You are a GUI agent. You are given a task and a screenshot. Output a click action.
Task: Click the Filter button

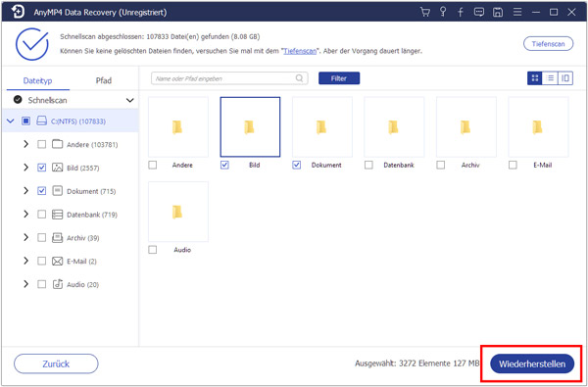coord(339,78)
